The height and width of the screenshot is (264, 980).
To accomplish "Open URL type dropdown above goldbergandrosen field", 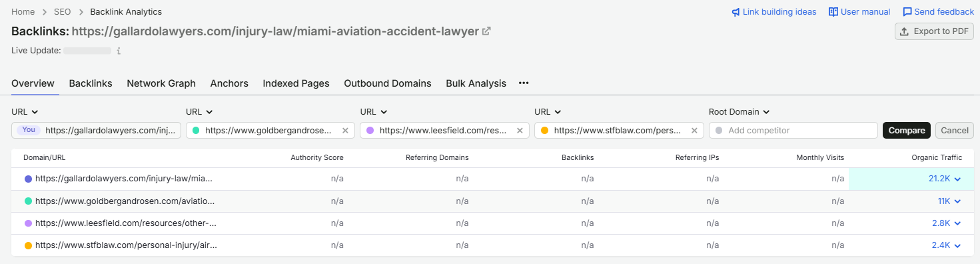I will coord(199,112).
